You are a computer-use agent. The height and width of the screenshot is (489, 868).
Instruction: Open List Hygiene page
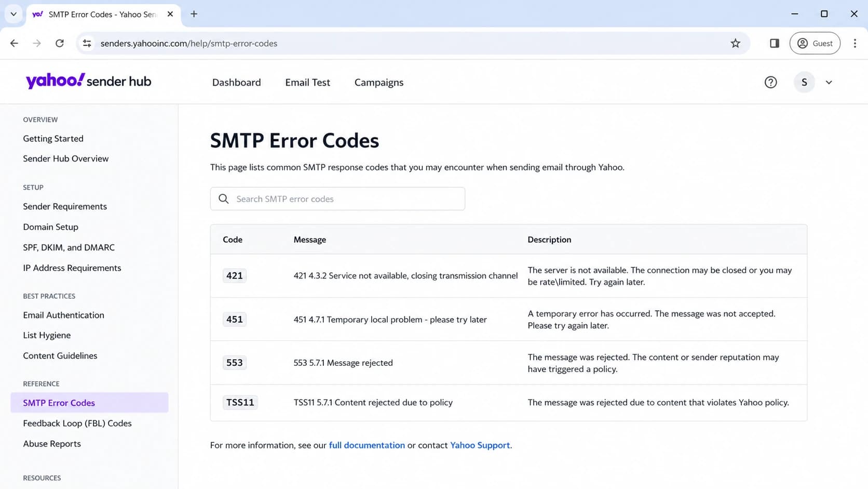pyautogui.click(x=47, y=335)
